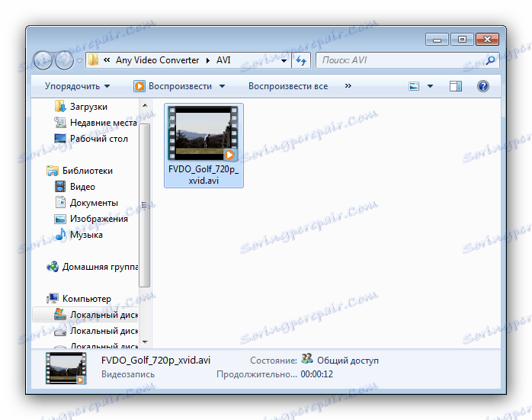This screenshot has height=420, width=532.
Task: Go back with the Back arrow button
Action: pyautogui.click(x=43, y=61)
